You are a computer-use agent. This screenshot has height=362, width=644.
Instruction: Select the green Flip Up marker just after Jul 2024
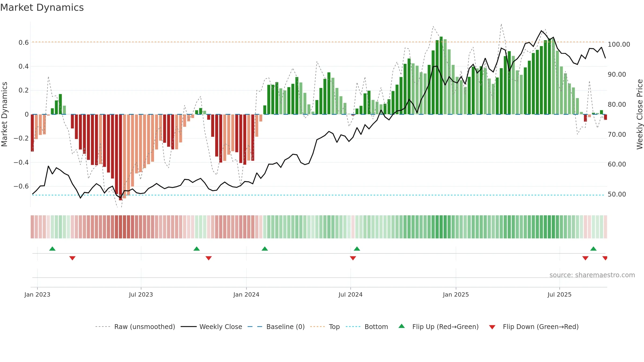(x=357, y=249)
